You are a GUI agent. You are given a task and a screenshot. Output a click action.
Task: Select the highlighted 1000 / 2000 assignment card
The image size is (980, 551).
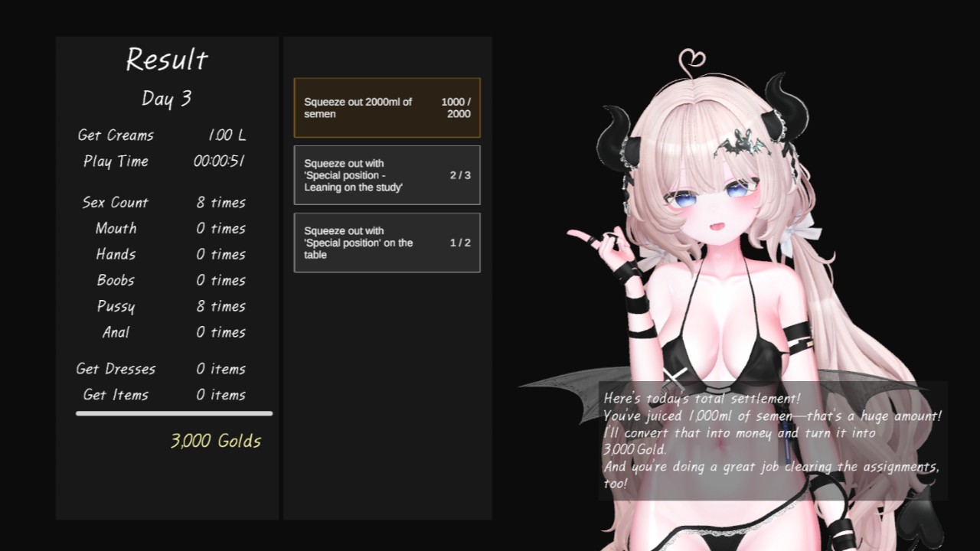pyautogui.click(x=387, y=108)
